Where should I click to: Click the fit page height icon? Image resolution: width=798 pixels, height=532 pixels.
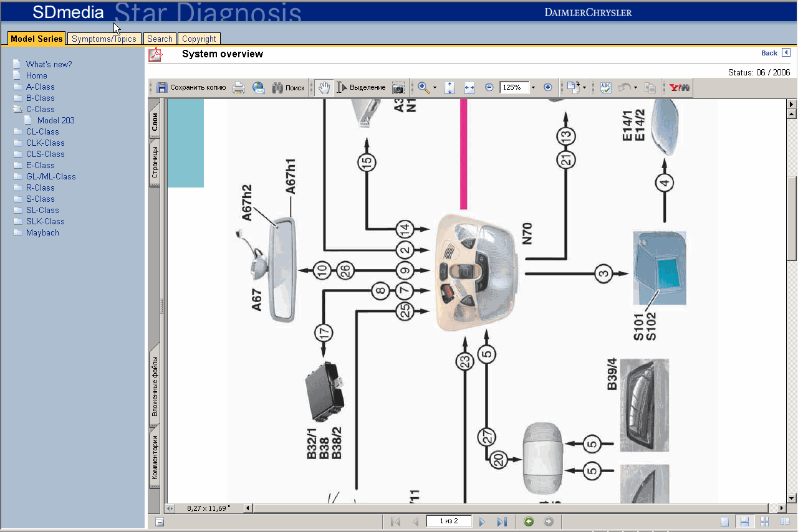pyautogui.click(x=449, y=88)
